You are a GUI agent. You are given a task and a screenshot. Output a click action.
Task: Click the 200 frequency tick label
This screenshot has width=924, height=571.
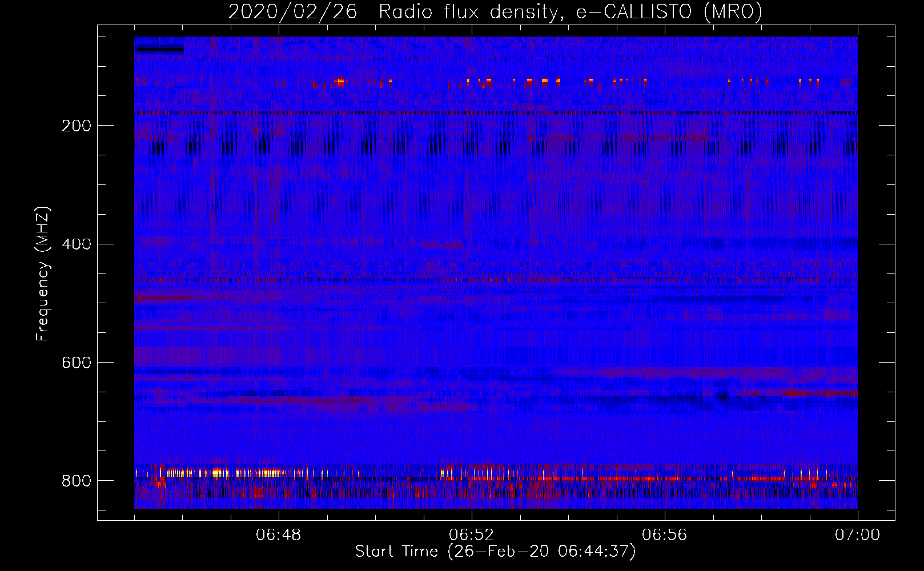(x=77, y=126)
